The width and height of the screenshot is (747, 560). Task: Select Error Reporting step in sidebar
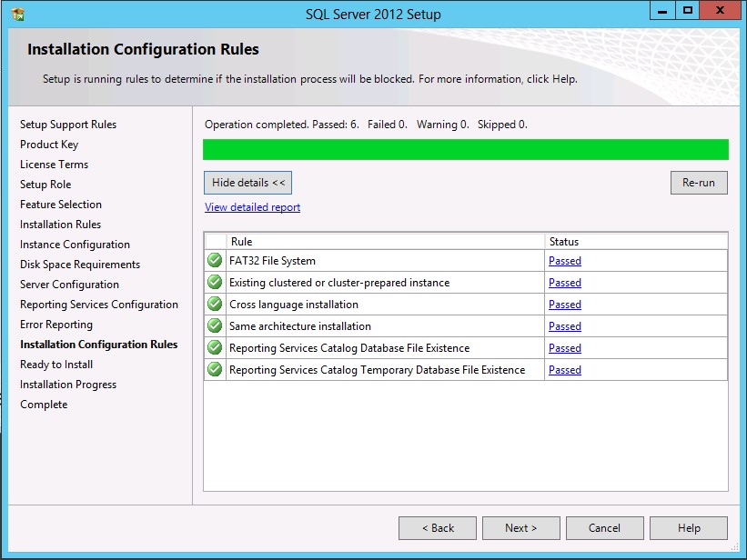(56, 325)
